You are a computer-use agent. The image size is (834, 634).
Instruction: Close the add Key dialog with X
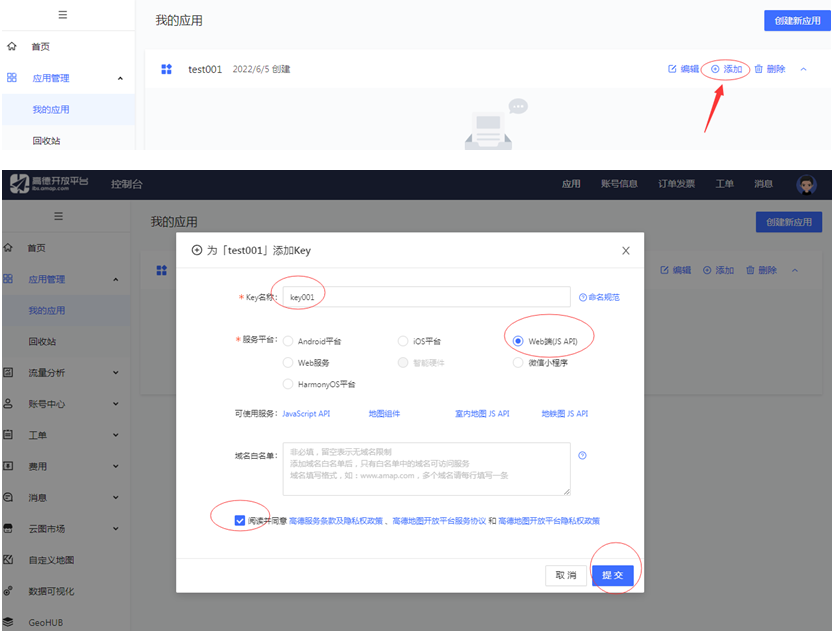[x=626, y=251]
